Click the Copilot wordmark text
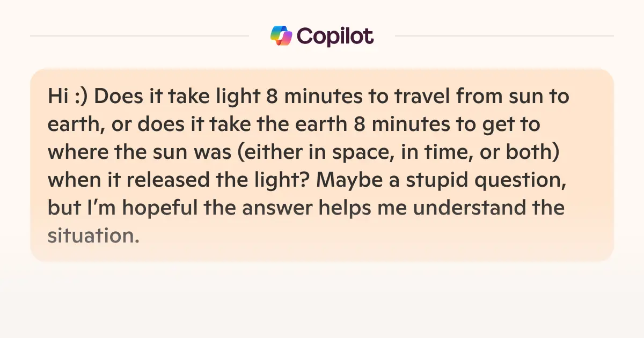 pos(335,36)
